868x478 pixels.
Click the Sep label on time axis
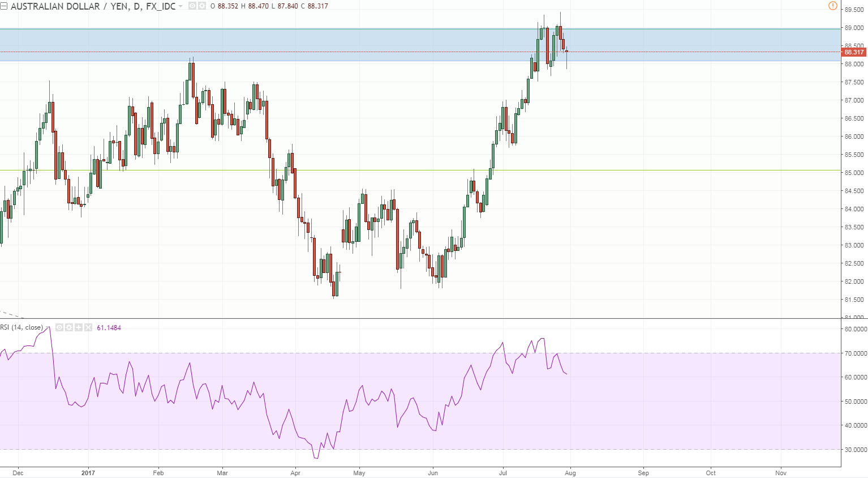[643, 473]
